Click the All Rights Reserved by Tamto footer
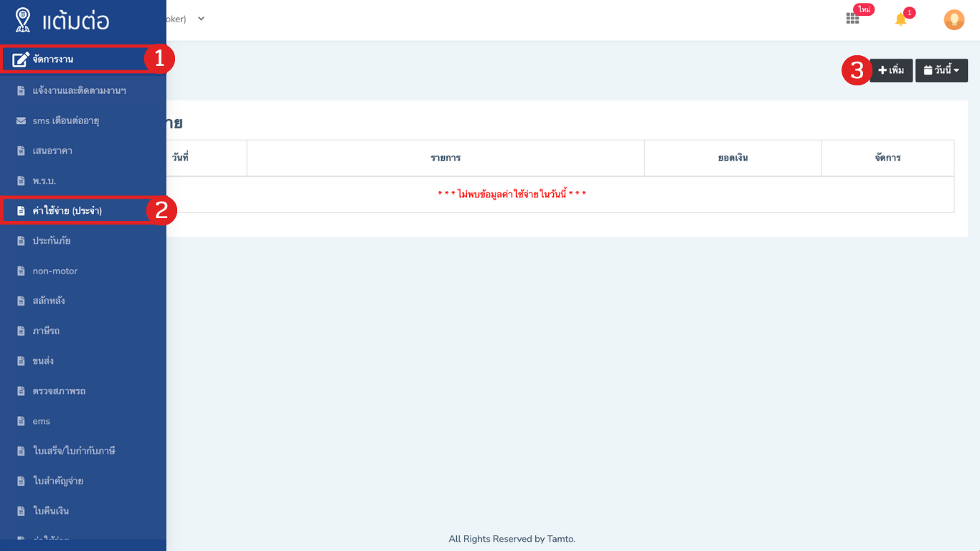980x551 pixels. click(512, 539)
